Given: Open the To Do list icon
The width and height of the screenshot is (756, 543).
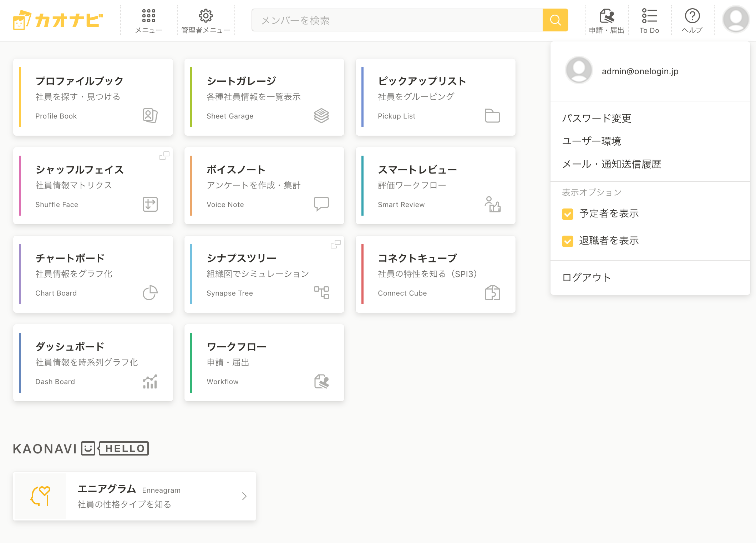Looking at the screenshot, I should [x=649, y=16].
